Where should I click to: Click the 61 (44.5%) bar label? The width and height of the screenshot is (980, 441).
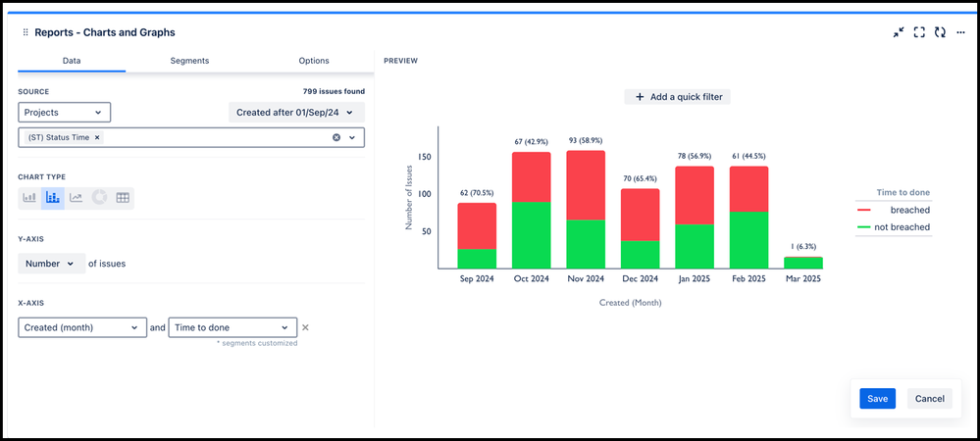click(x=748, y=156)
